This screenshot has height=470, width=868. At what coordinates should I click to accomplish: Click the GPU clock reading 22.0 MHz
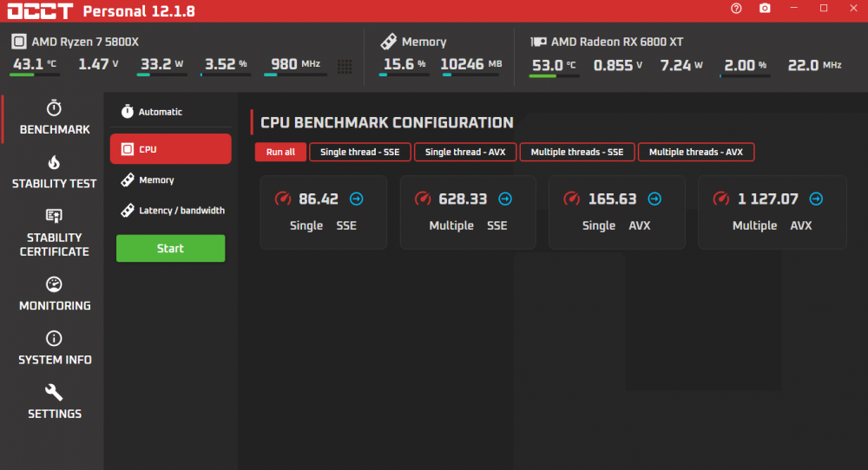[814, 65]
